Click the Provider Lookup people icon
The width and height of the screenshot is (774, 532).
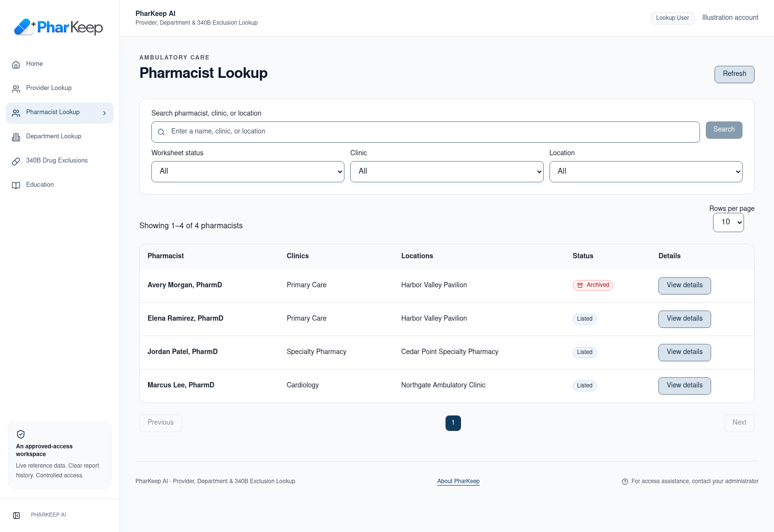pos(16,89)
